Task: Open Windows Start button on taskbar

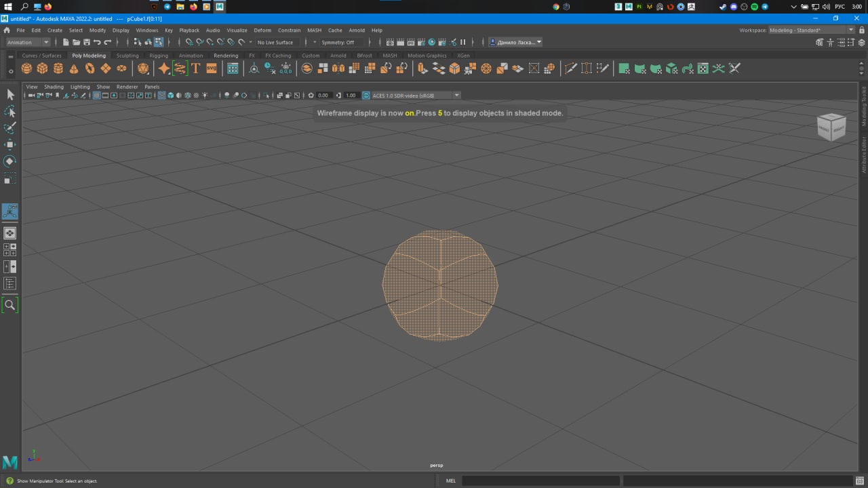Action: pyautogui.click(x=7, y=6)
